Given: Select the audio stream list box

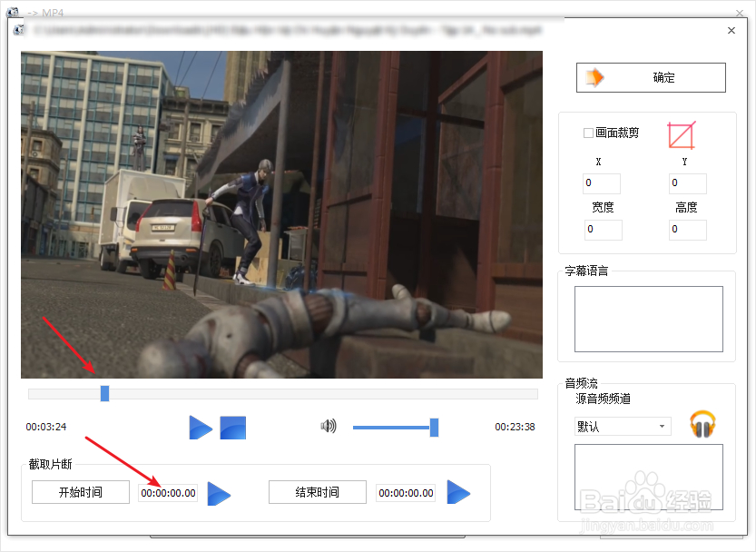Looking at the screenshot, I should click(x=649, y=477).
